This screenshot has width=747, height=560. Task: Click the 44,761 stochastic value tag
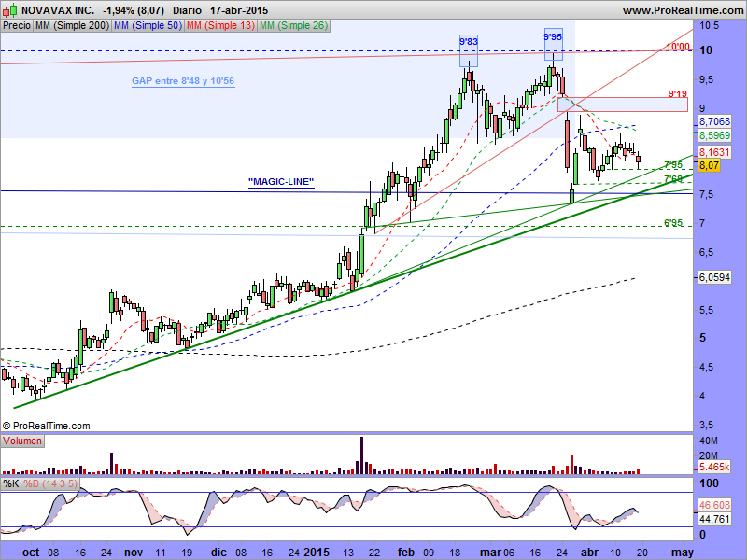(x=714, y=519)
